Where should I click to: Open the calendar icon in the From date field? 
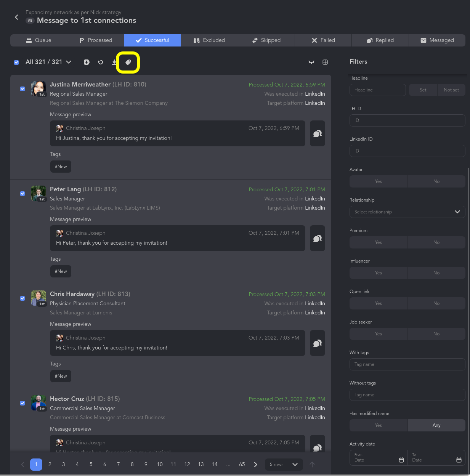[401, 460]
